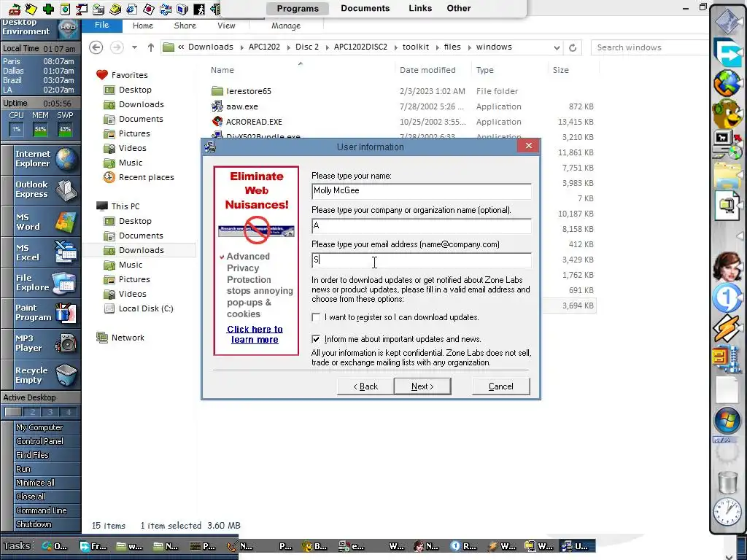Go back in File Explorer navigation

point(96,47)
